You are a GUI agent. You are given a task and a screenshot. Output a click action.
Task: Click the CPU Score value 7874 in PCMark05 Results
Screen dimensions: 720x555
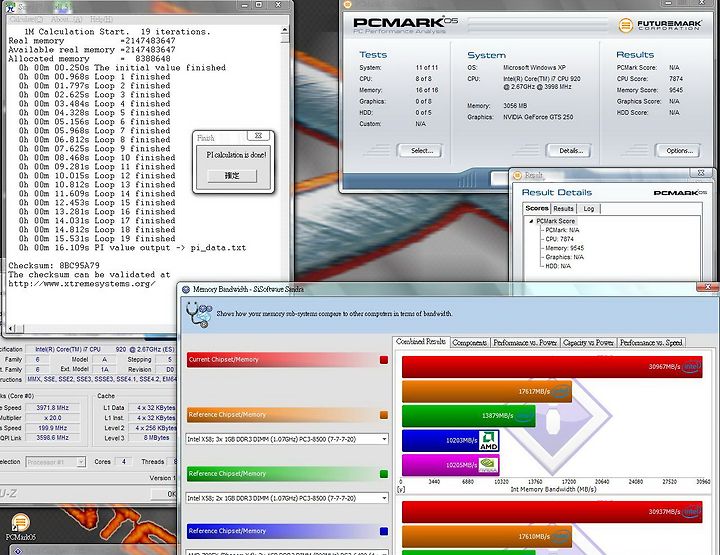[676, 78]
